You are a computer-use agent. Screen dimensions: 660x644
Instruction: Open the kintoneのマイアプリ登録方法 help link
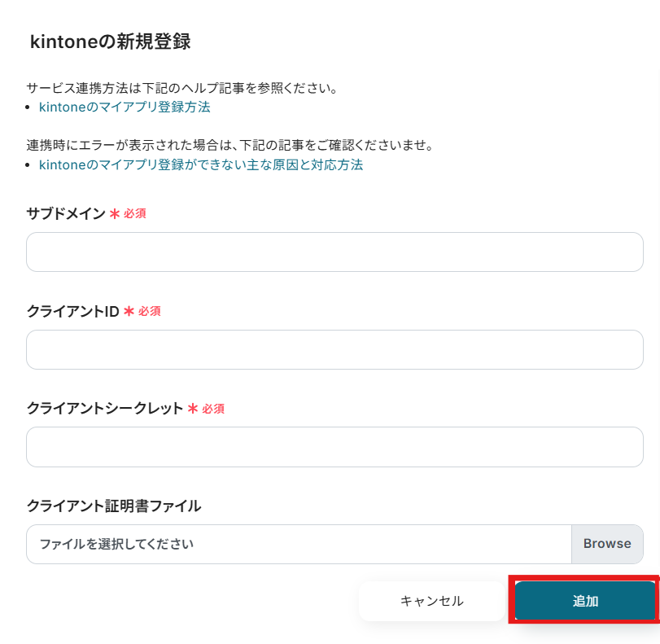pyautogui.click(x=125, y=107)
